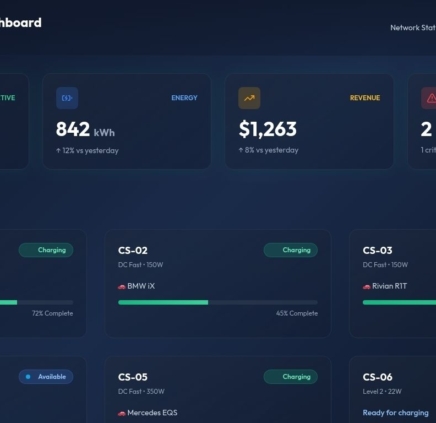436x423 pixels.
Task: Click the CS-03 Rivian progress bar
Action: click(x=399, y=302)
